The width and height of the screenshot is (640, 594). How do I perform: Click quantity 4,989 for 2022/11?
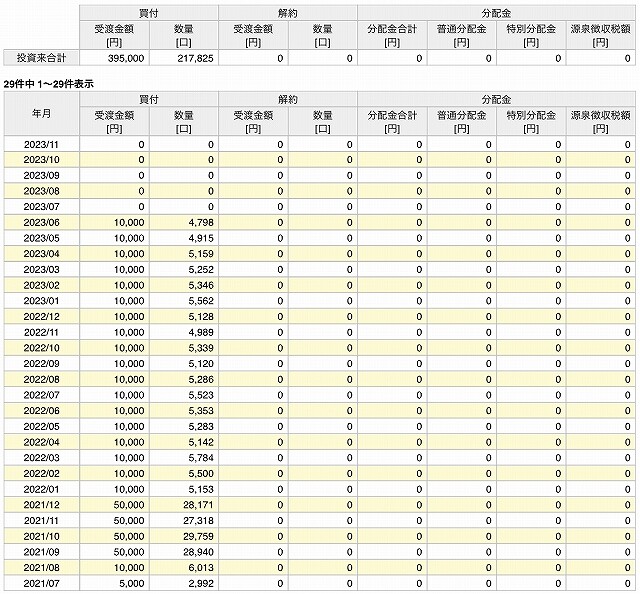(201, 332)
